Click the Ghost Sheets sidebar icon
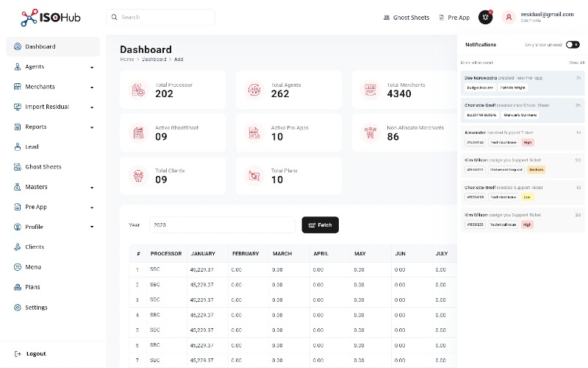Viewport: 588px width, 368px height. [17, 167]
